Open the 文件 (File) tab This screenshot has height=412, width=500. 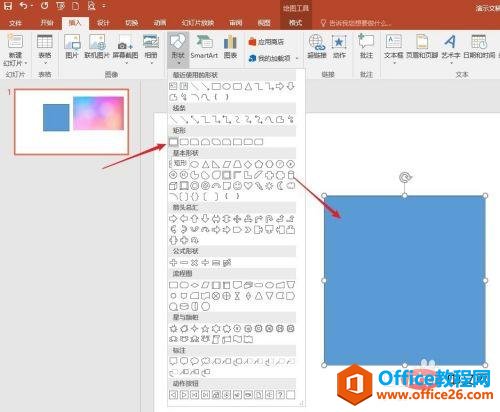[x=15, y=23]
